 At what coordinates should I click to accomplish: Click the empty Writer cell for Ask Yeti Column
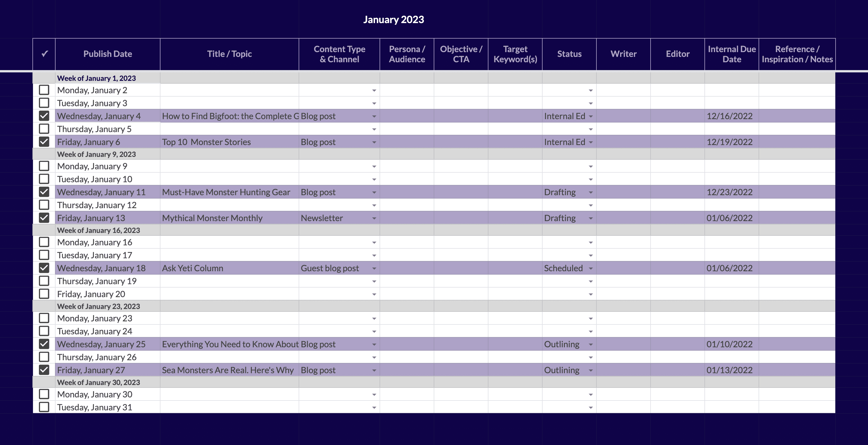[624, 268]
